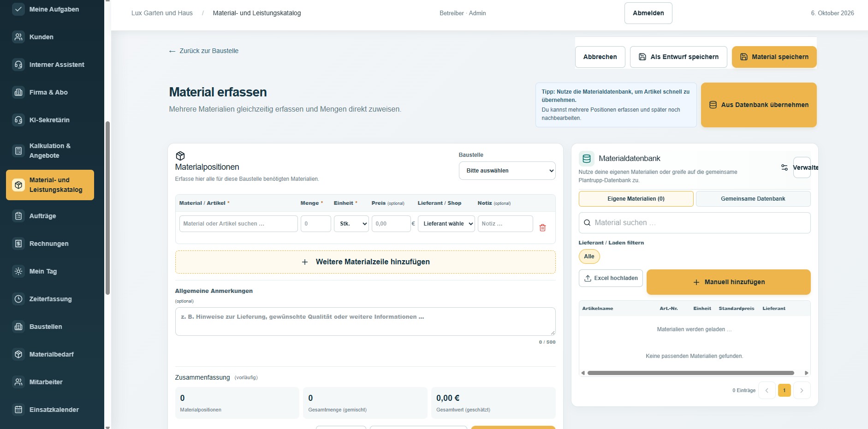Open KI-Sekretärin headset icon

[x=18, y=120]
